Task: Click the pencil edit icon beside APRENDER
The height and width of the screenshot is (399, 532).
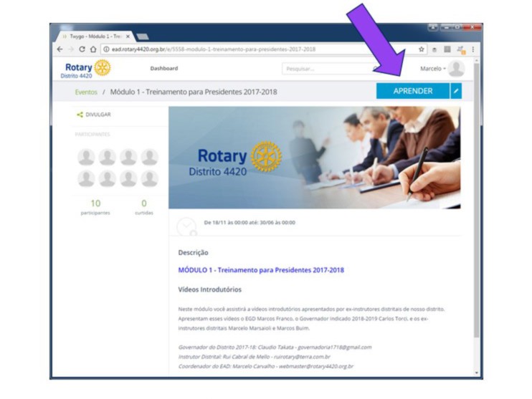Action: (x=457, y=91)
